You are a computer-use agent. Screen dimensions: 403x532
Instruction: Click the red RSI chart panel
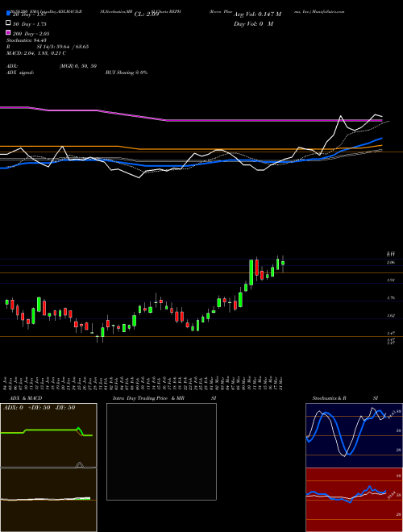354,500
